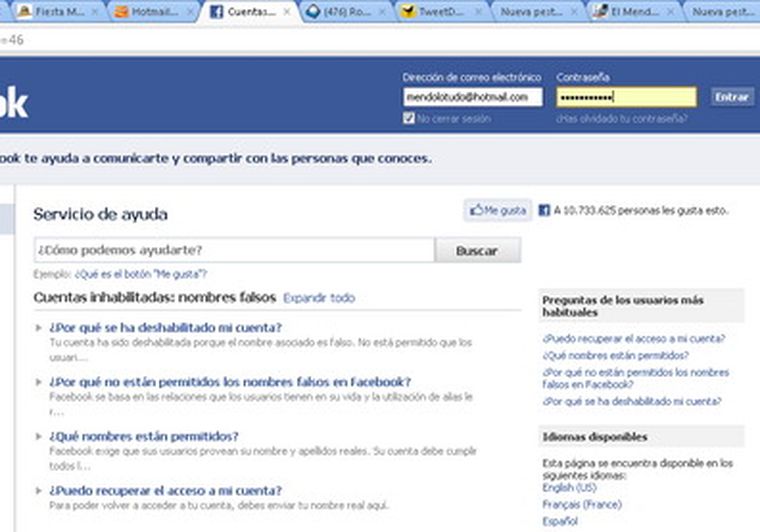Click the Hotmail tab favicon

tap(121, 13)
